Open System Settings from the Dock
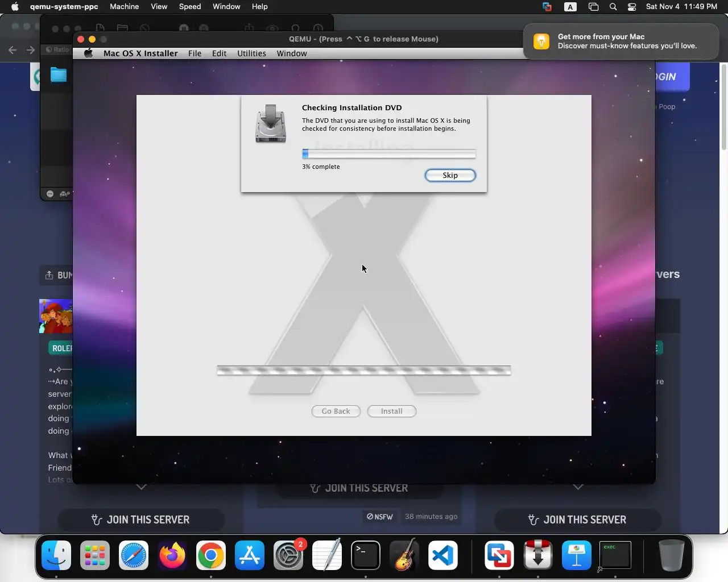 pos(288,555)
